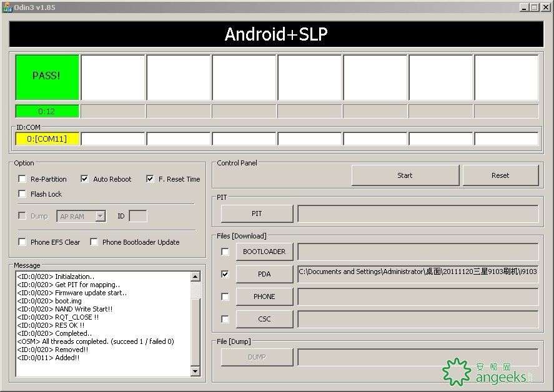Open the AP RAM dropdown
This screenshot has width=554, height=392.
[x=101, y=216]
